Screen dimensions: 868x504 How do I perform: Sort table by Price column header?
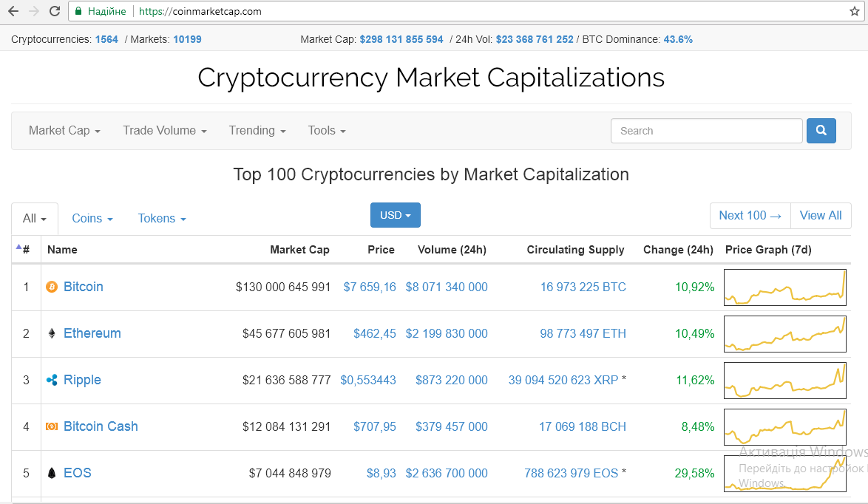point(381,250)
